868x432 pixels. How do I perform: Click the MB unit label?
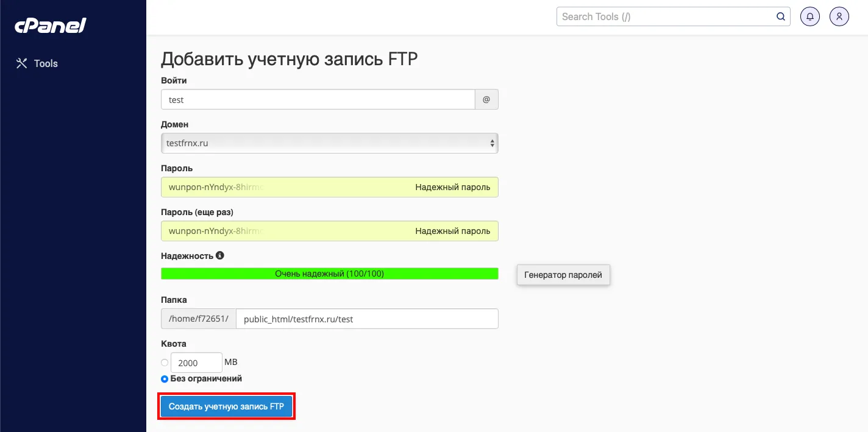coord(231,362)
